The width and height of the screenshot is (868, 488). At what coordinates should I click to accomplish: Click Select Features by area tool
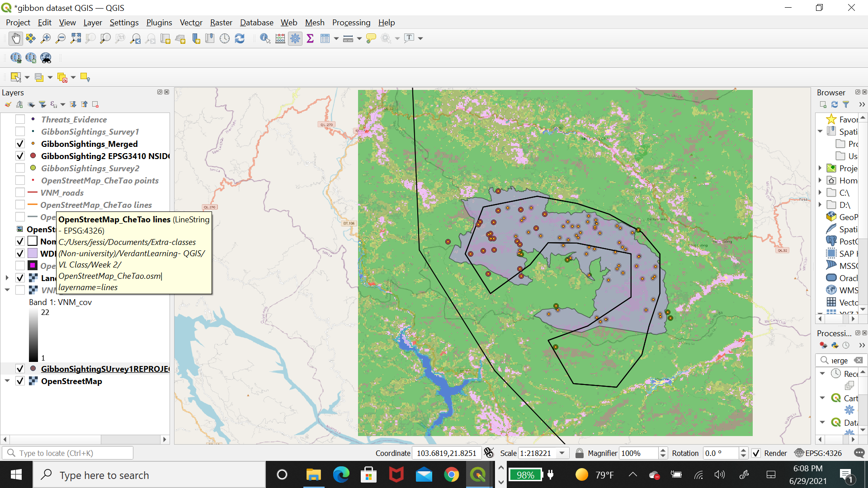[x=16, y=77]
